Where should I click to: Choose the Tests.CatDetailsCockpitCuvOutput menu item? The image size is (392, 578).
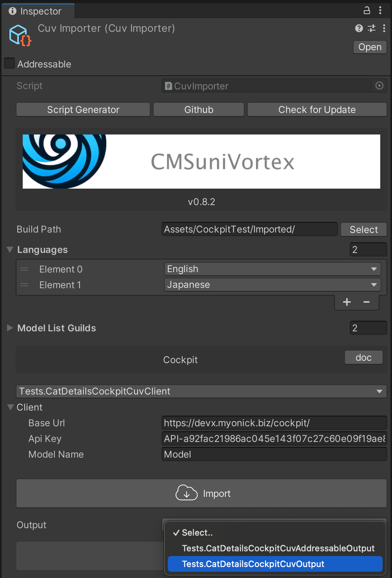(275, 564)
